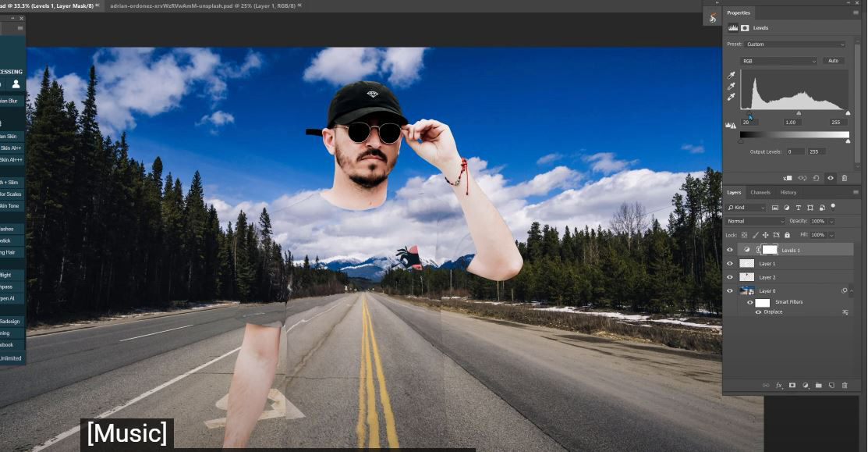Open the Properties panel flyout menu
Viewport: 868px width, 452px height.
(x=856, y=12)
